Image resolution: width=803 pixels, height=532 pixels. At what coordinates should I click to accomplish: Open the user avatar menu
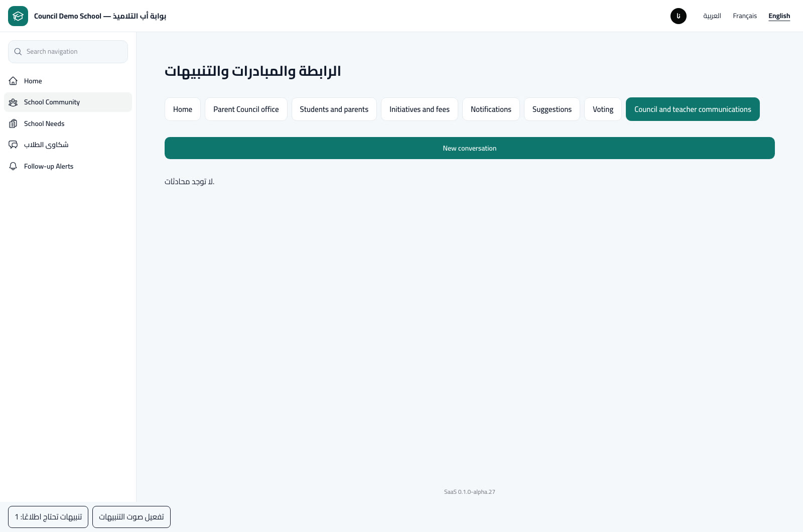pyautogui.click(x=679, y=16)
